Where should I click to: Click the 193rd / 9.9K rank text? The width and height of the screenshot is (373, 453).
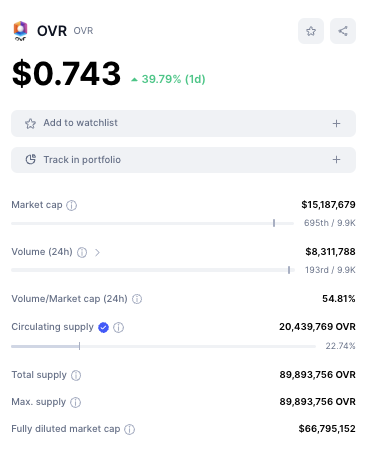tap(330, 270)
